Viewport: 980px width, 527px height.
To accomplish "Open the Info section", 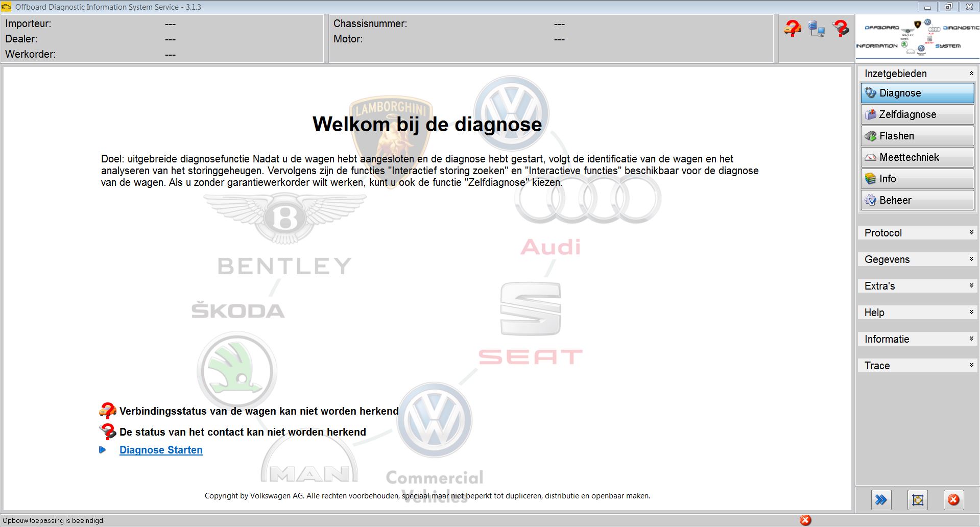I will pyautogui.click(x=917, y=179).
